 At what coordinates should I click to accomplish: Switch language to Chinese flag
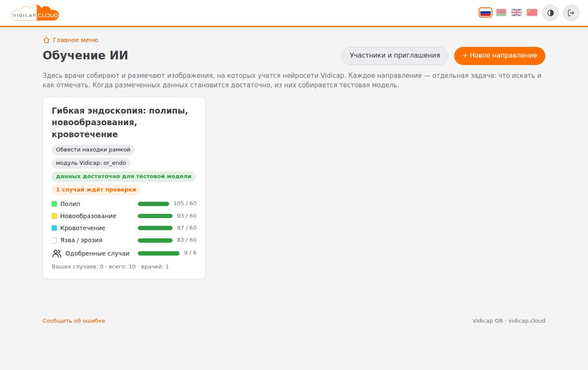click(532, 12)
